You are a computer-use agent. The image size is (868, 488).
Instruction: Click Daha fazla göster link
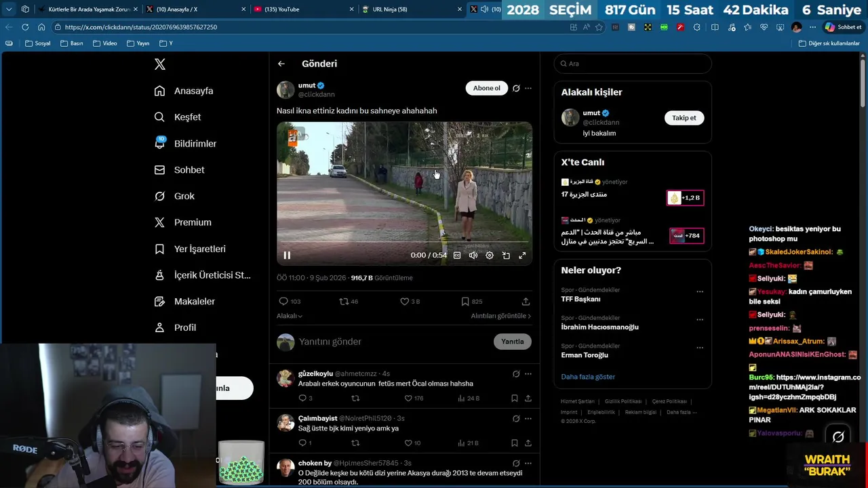pos(588,377)
